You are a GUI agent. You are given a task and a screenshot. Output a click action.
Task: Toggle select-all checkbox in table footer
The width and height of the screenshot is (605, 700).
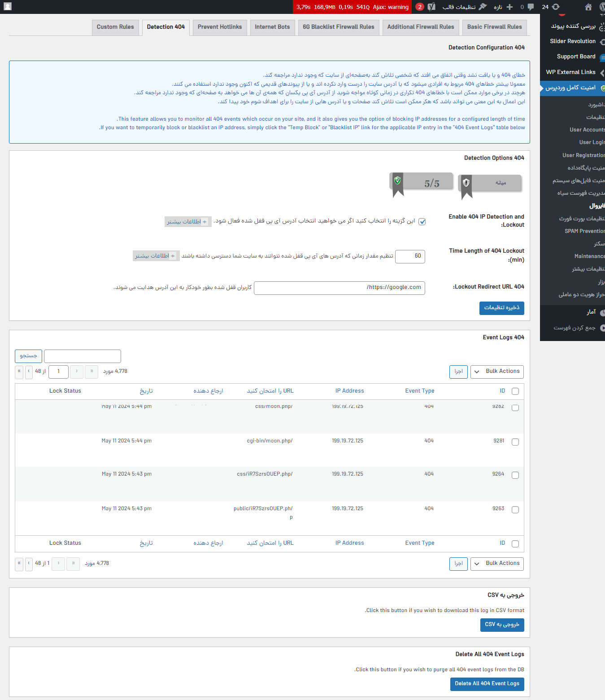point(515,544)
